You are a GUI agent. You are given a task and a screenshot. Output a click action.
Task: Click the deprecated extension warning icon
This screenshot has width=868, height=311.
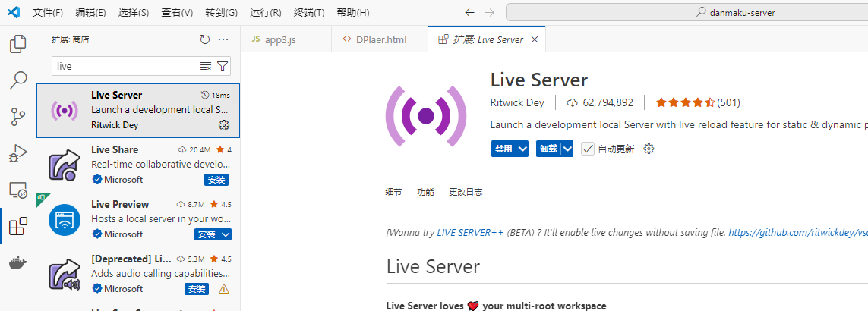tap(224, 289)
